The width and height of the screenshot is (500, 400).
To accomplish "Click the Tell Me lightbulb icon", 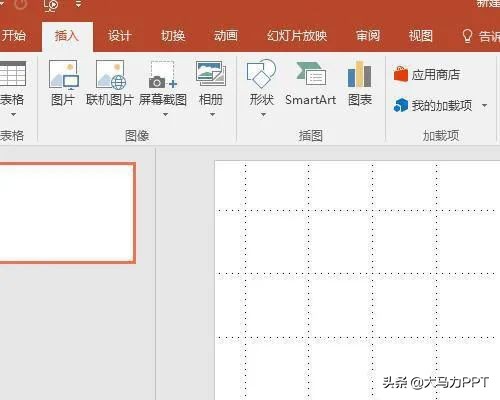I will [x=467, y=36].
